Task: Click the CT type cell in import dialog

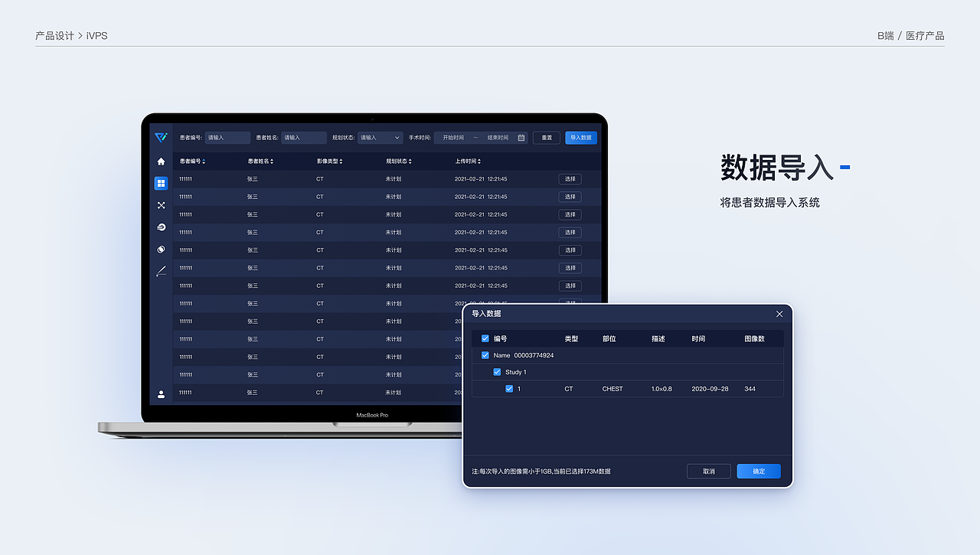Action: click(569, 389)
